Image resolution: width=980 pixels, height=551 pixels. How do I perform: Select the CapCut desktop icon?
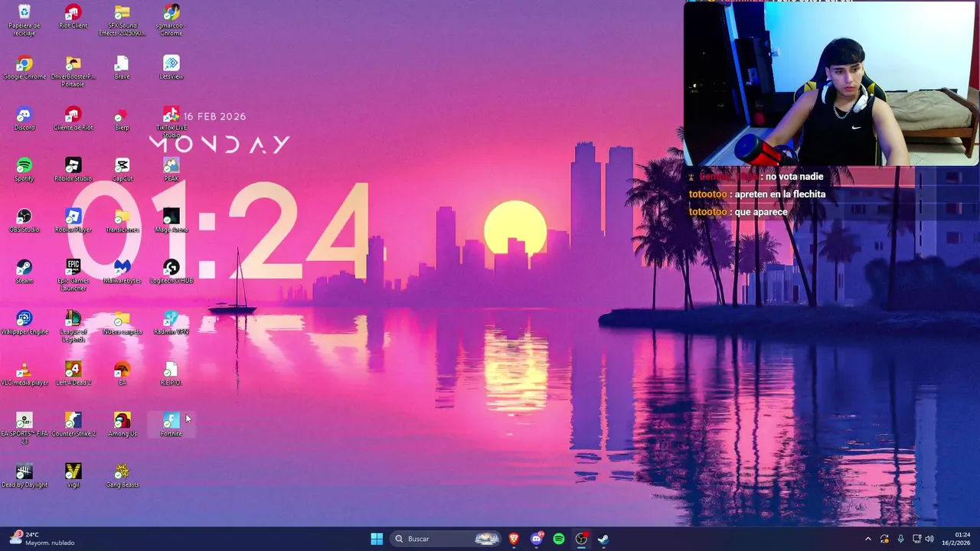(122, 170)
